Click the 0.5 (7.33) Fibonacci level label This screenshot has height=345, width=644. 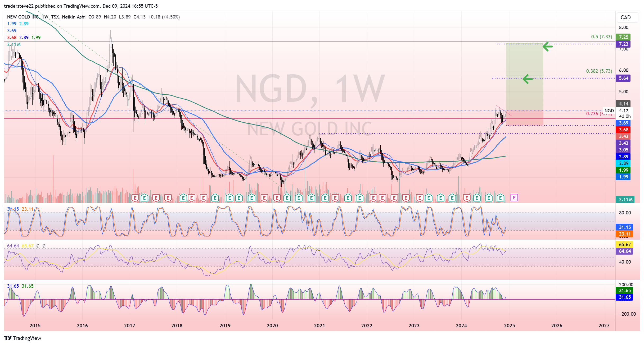[x=602, y=37]
